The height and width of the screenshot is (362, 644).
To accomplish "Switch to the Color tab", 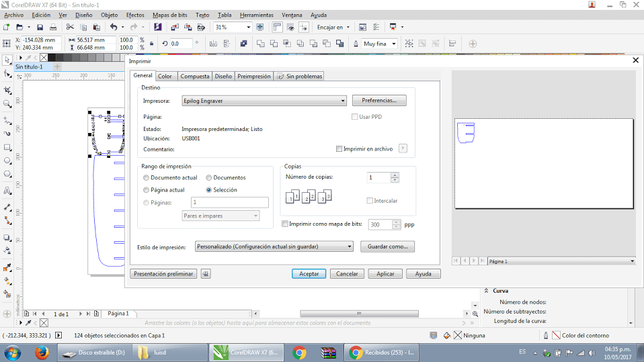I will (165, 77).
